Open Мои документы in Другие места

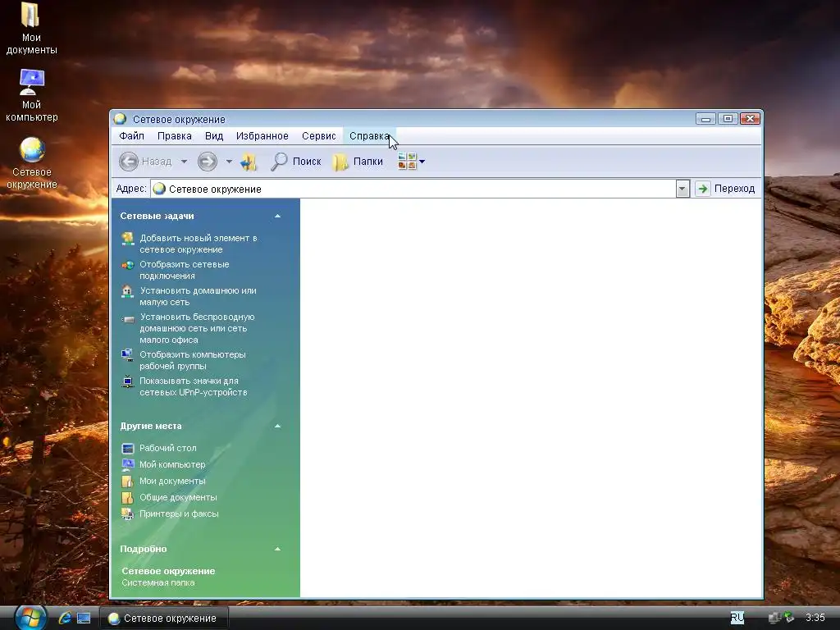click(x=172, y=481)
